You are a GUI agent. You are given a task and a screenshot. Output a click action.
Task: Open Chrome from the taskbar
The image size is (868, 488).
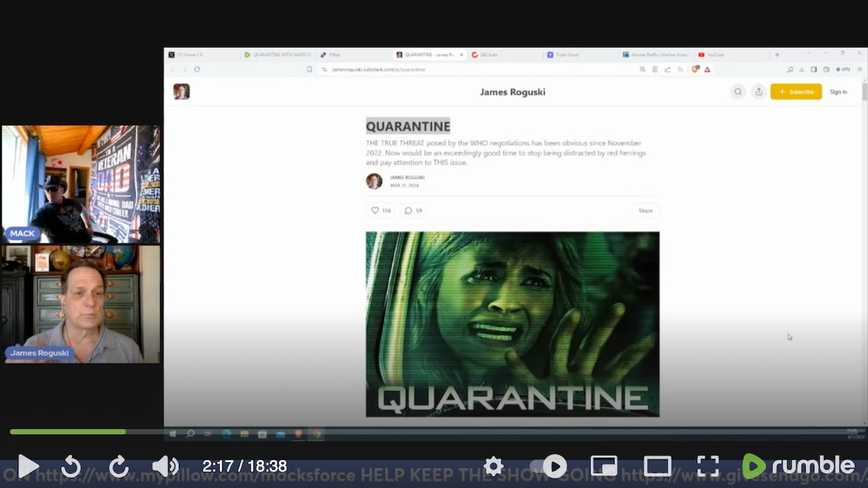[316, 434]
